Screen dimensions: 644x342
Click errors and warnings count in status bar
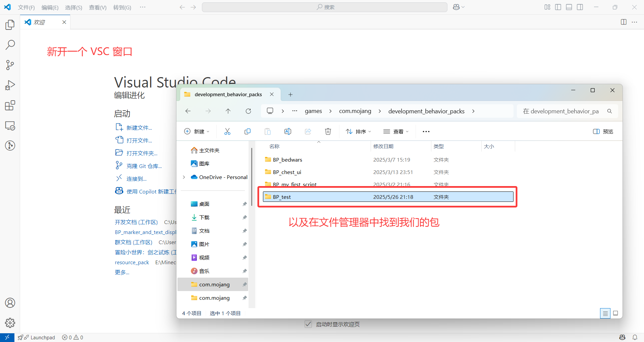pos(72,337)
